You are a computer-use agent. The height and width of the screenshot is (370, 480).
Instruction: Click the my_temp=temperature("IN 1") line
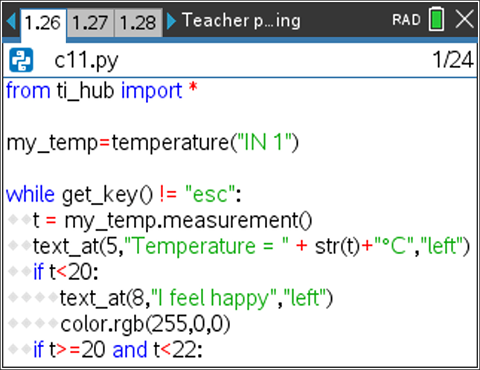coord(153,143)
